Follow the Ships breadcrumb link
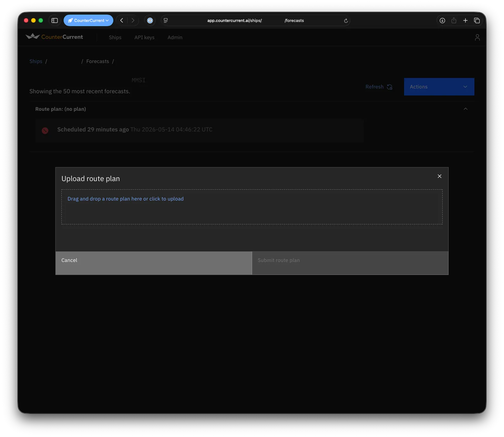Viewport: 504px width, 437px height. click(x=36, y=61)
